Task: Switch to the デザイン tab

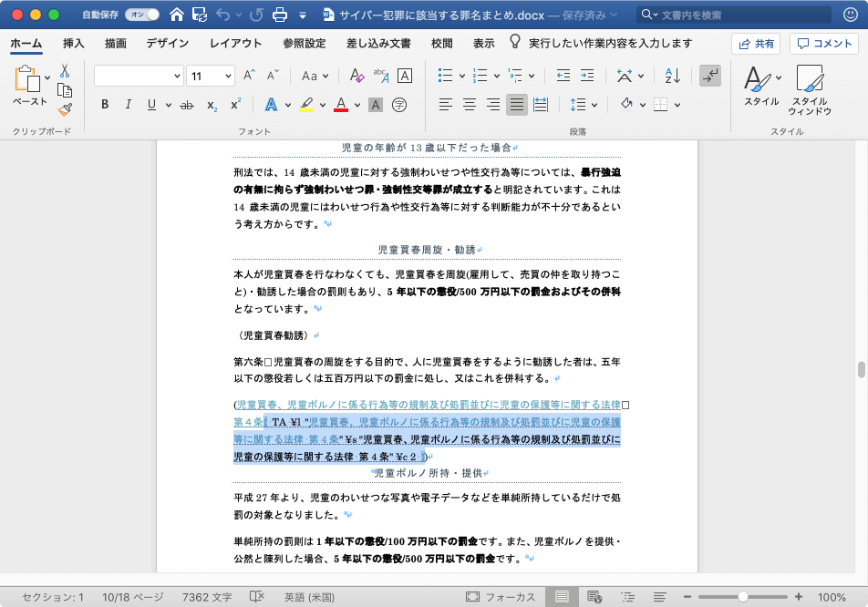Action: click(x=167, y=43)
